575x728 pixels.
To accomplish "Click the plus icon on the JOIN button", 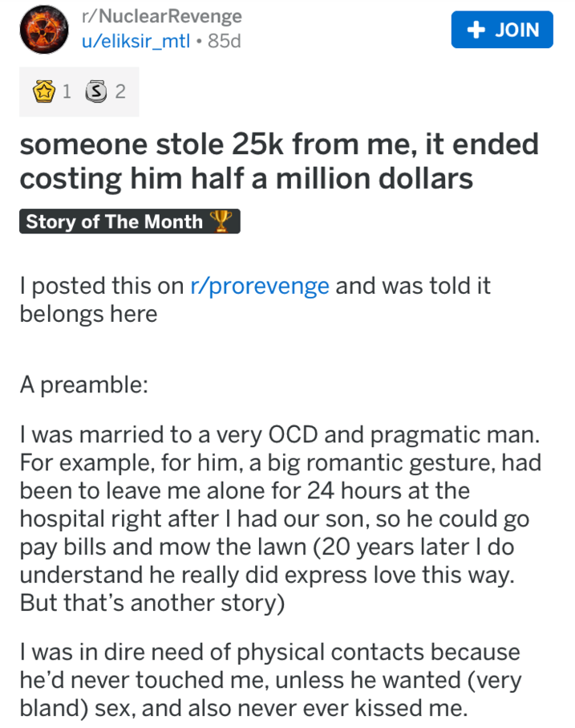I will coord(476,30).
